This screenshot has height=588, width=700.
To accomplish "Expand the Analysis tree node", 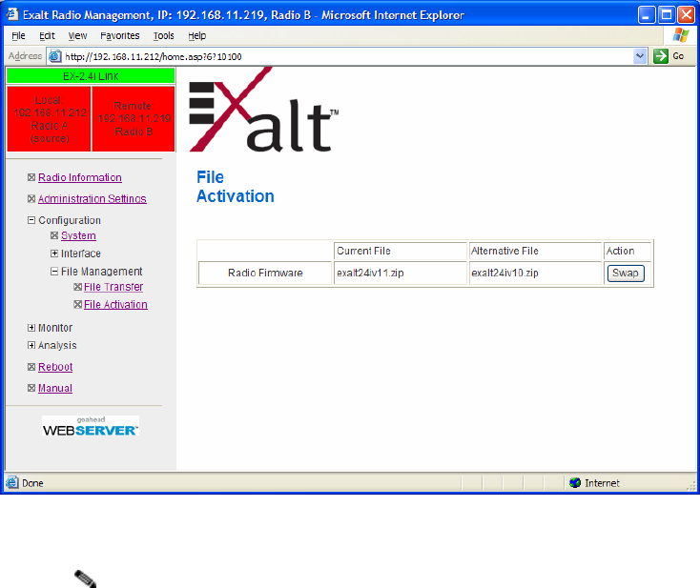I will click(x=31, y=345).
